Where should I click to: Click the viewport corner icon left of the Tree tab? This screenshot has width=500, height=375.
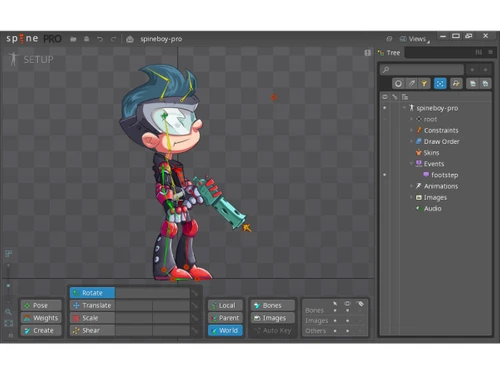pyautogui.click(x=367, y=53)
